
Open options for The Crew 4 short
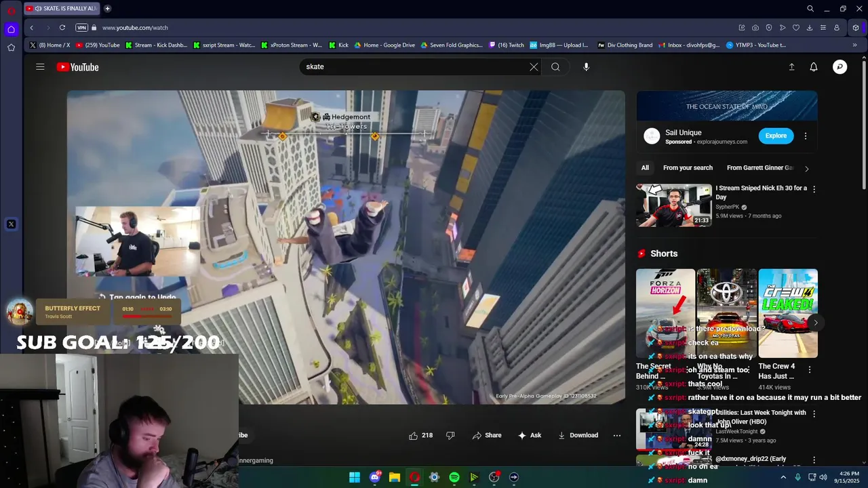coord(810,370)
